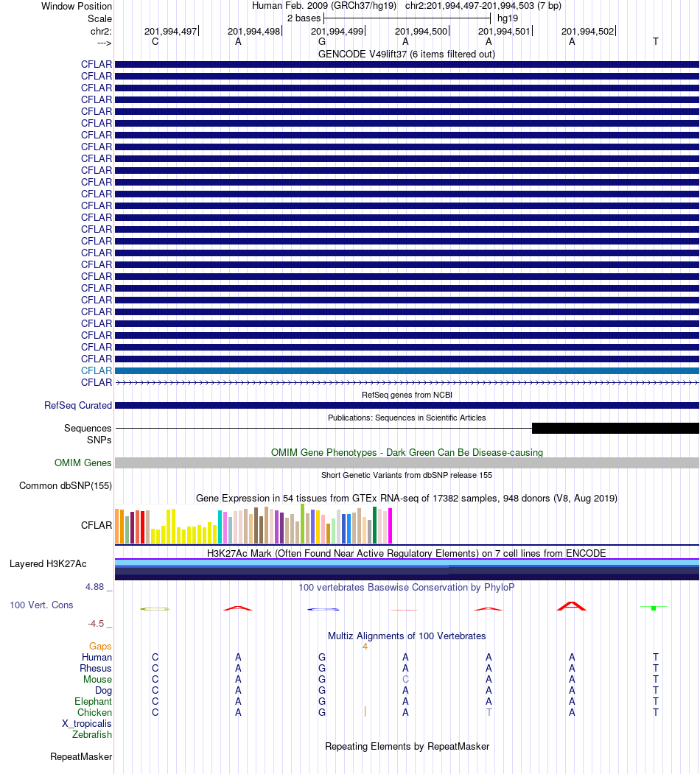Click the T base in reference sequence row

click(656, 41)
